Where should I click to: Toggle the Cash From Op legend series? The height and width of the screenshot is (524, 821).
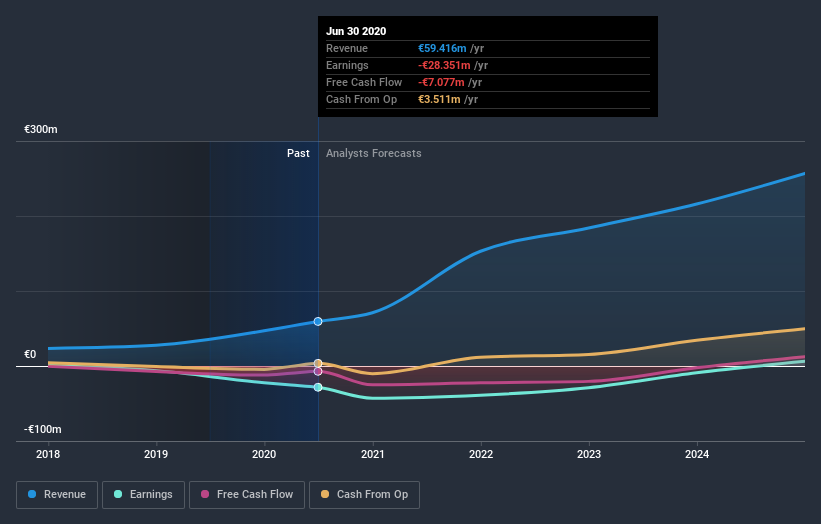pos(364,495)
